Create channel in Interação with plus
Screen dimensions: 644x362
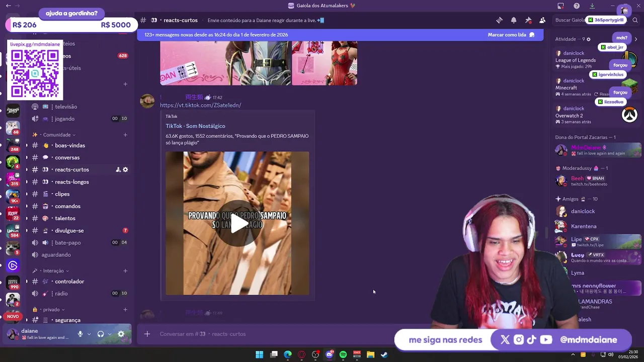coord(125,270)
